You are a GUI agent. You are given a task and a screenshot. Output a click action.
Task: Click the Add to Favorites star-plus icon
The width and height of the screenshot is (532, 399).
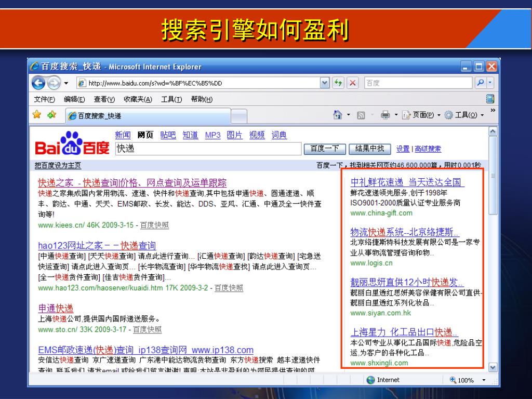pos(52,115)
